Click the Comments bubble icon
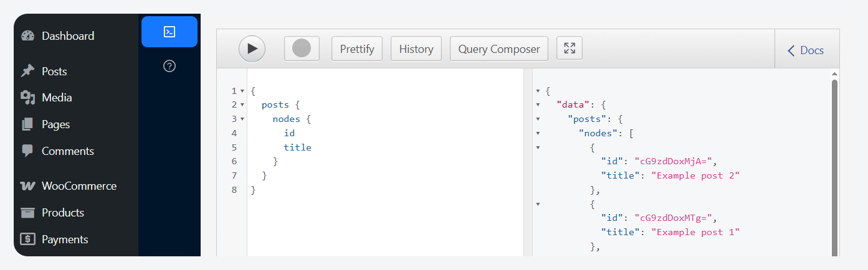The height and width of the screenshot is (270, 868). [27, 151]
